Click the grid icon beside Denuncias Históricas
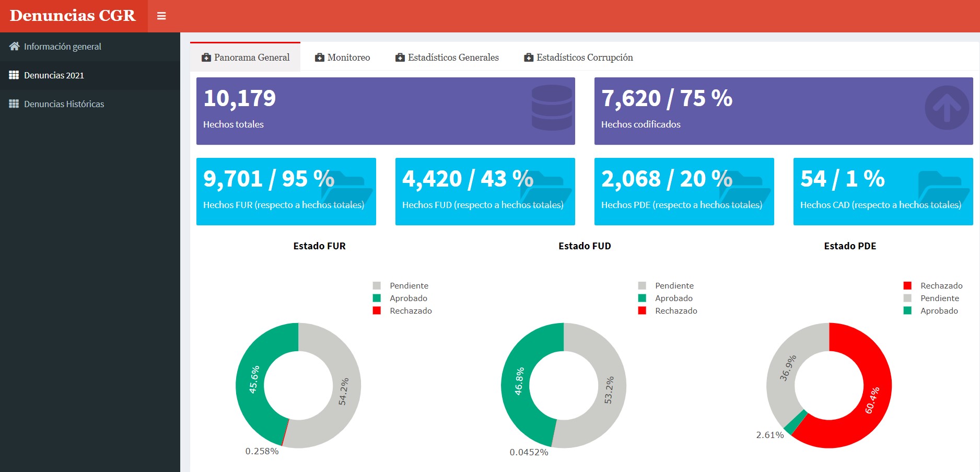This screenshot has width=980, height=472. pyautogui.click(x=14, y=103)
